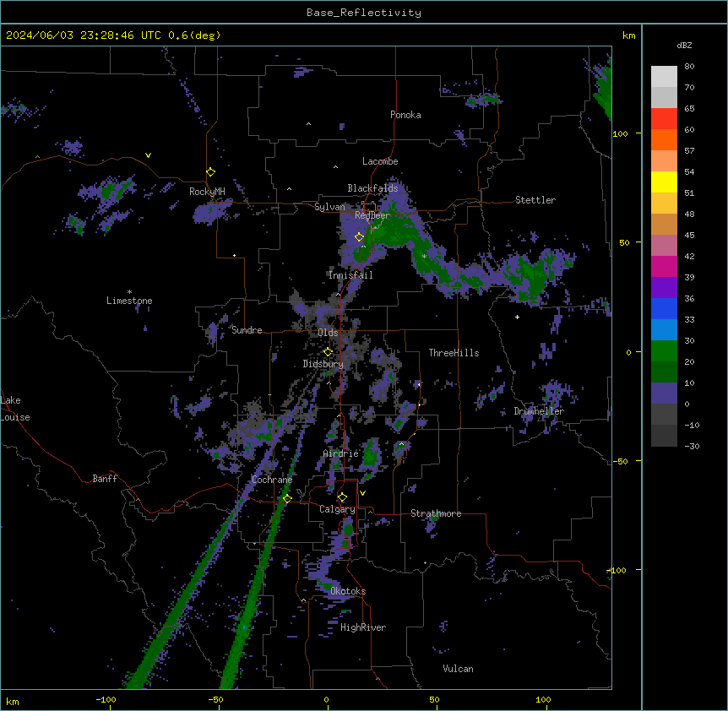Viewport: 728px width, 711px height.
Task: Click the yellow V marker northeast of Calgary
Action: [362, 493]
